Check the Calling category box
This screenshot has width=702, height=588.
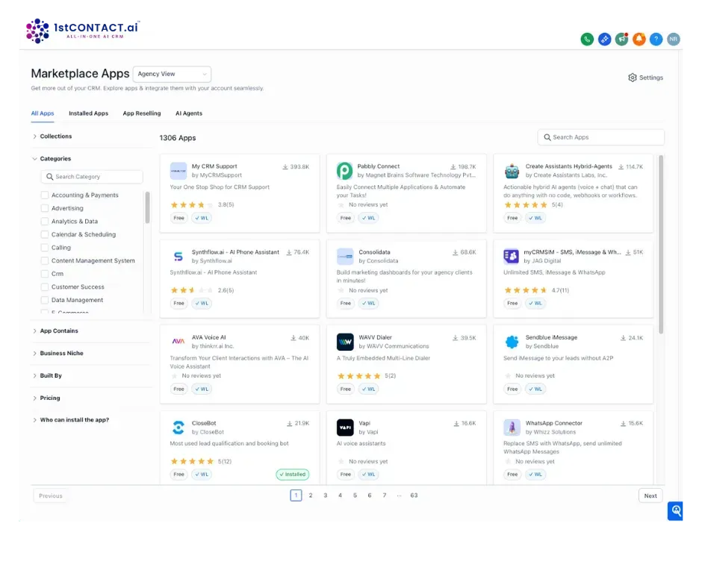point(44,248)
